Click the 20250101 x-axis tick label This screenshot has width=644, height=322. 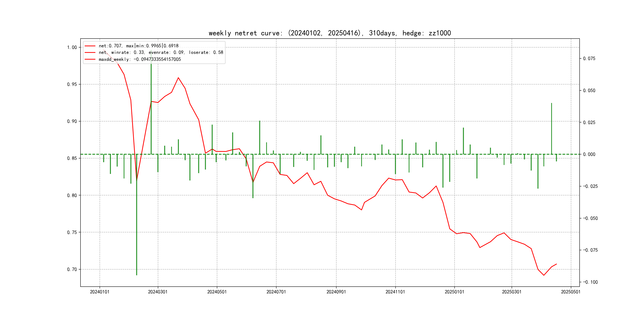click(454, 292)
